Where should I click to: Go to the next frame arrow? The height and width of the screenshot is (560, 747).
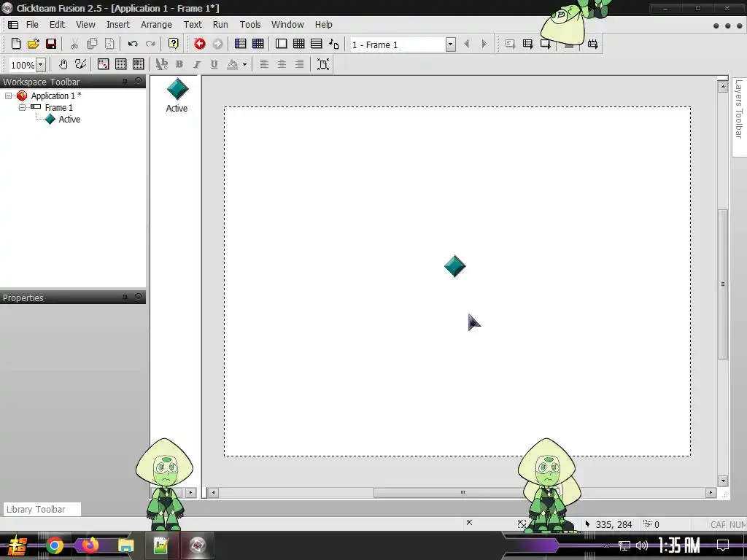484,44
